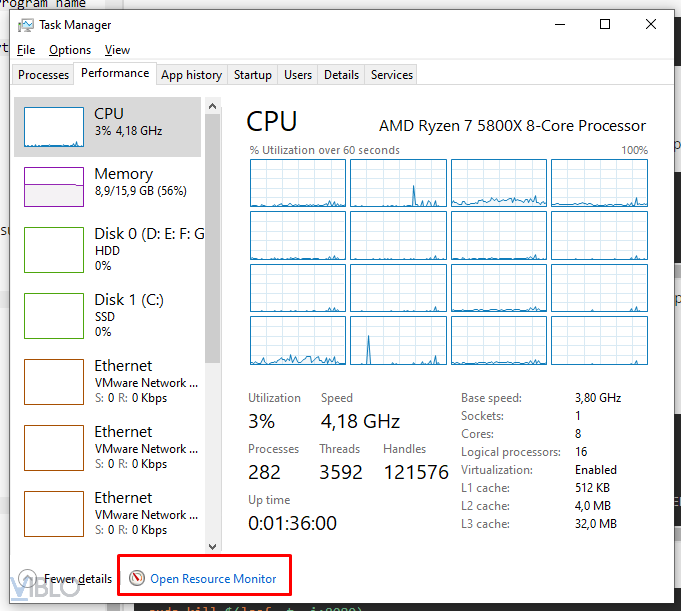681x611 pixels.
Task: Switch to the App history tab
Action: pyautogui.click(x=192, y=75)
